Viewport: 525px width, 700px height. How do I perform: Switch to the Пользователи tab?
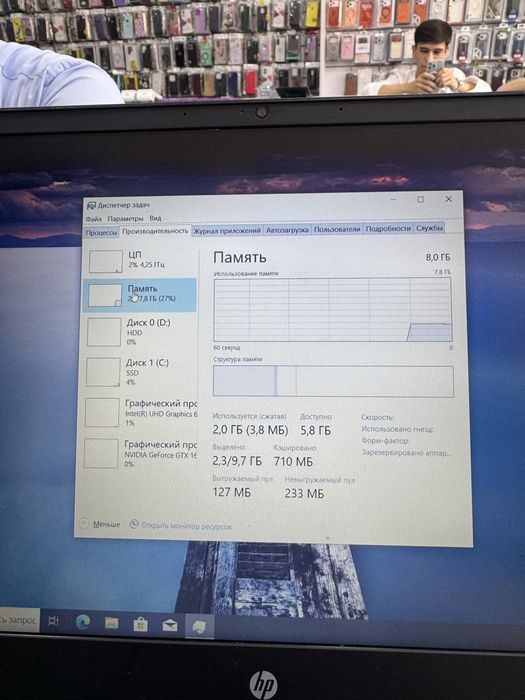(x=337, y=229)
